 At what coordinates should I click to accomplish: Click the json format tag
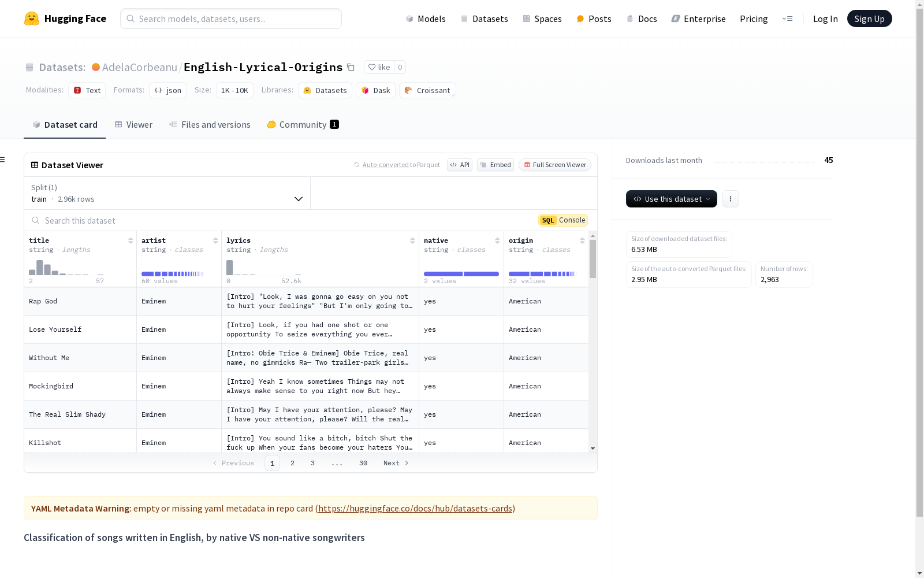[167, 90]
